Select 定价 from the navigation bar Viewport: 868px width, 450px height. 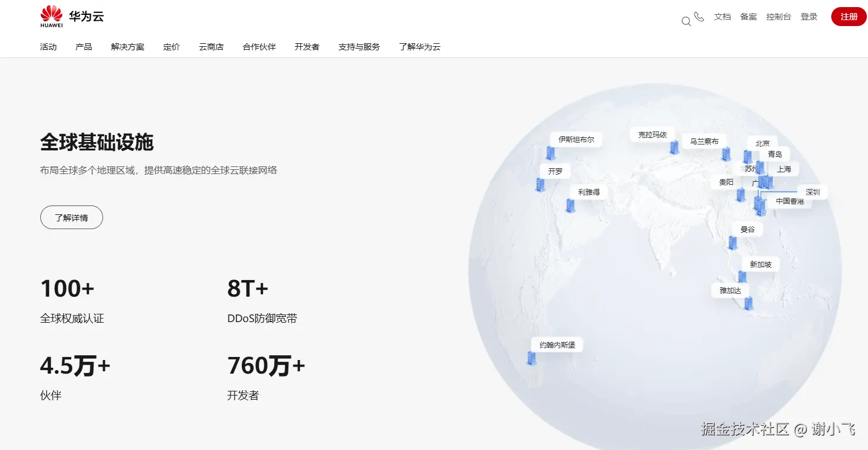pos(172,47)
